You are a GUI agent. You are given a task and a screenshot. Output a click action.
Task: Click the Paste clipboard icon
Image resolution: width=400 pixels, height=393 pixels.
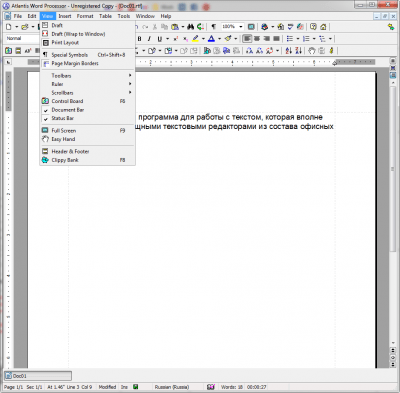tap(175, 27)
